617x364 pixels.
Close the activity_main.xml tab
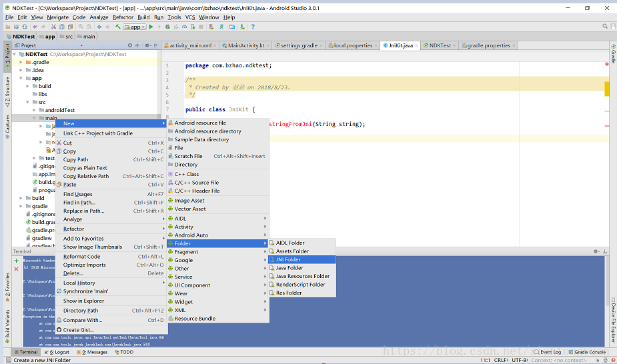(x=215, y=45)
